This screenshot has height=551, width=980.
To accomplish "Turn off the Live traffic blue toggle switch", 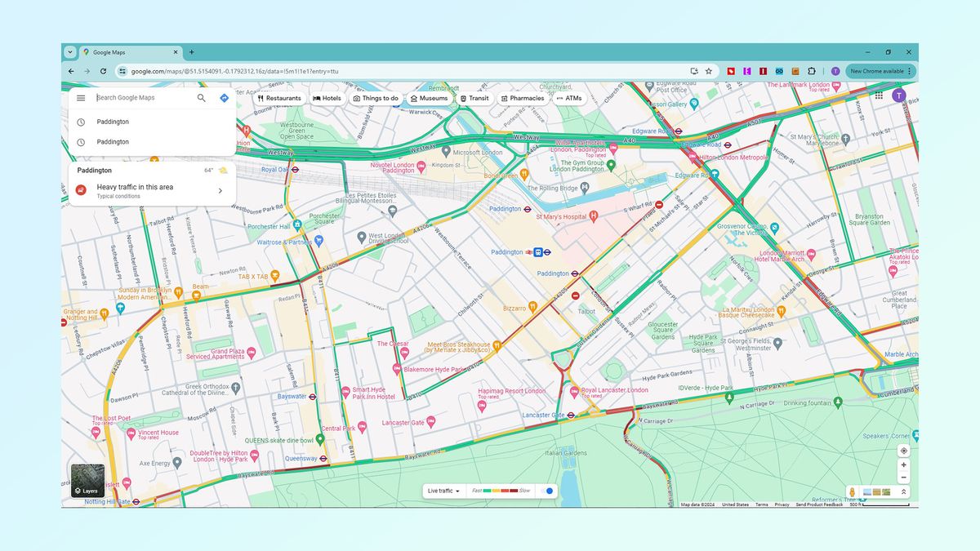I will click(549, 491).
